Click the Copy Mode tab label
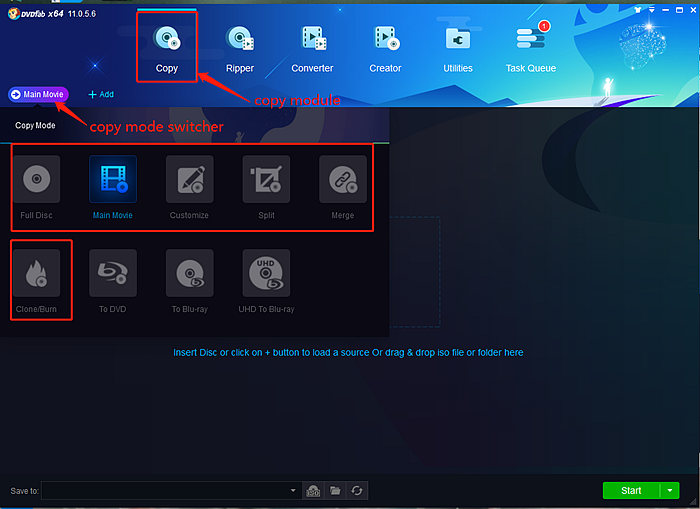700x509 pixels. click(x=35, y=125)
